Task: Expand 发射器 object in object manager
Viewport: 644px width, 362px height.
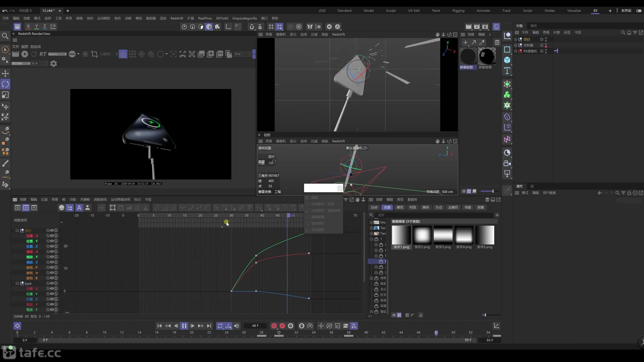Action: (515, 45)
